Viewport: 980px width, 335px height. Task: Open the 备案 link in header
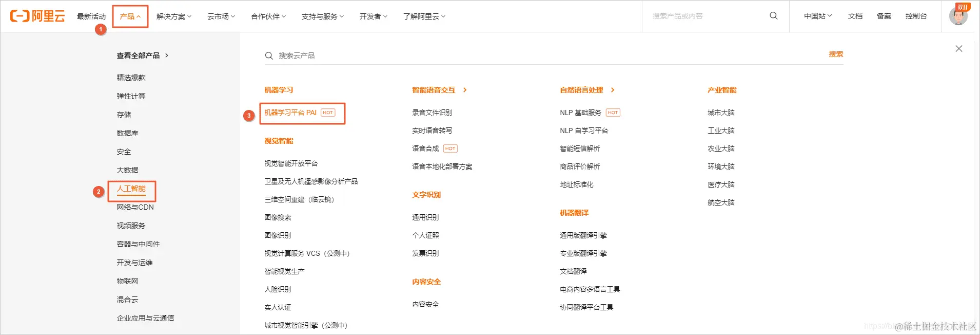click(x=884, y=16)
